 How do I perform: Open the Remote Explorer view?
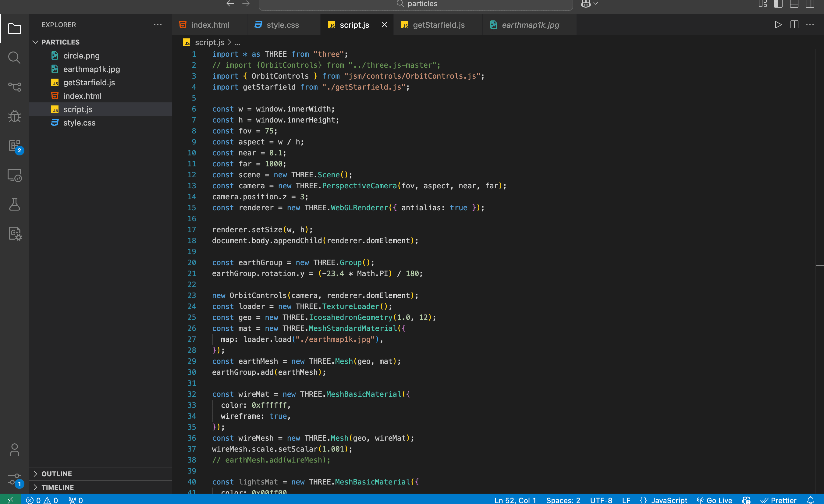point(14,175)
